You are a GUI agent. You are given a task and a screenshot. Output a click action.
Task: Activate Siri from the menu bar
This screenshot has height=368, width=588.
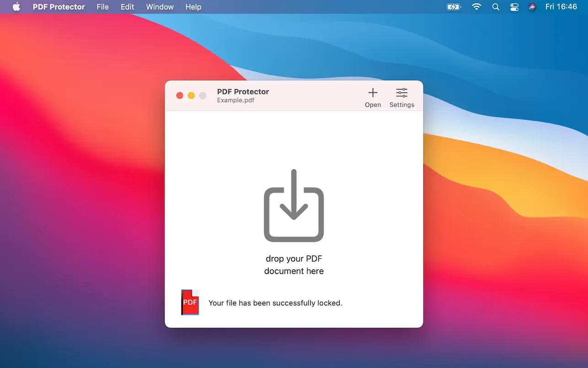(532, 7)
